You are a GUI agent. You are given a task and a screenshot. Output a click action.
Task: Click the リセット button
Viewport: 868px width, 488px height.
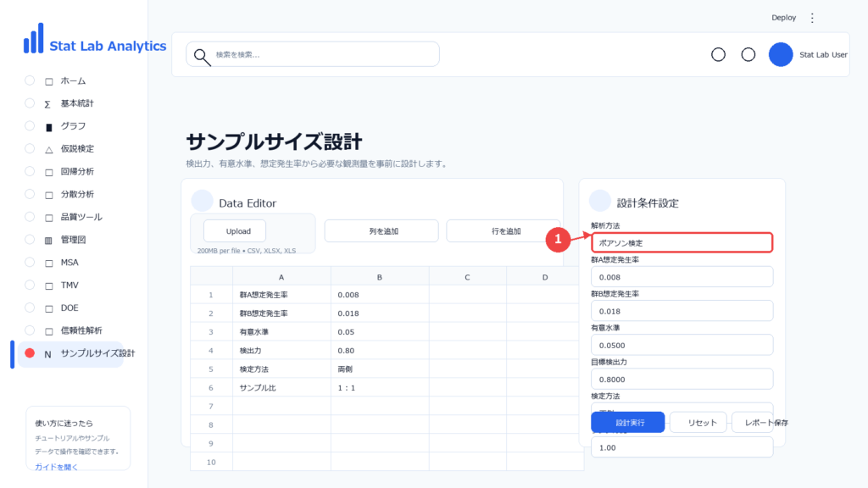699,422
